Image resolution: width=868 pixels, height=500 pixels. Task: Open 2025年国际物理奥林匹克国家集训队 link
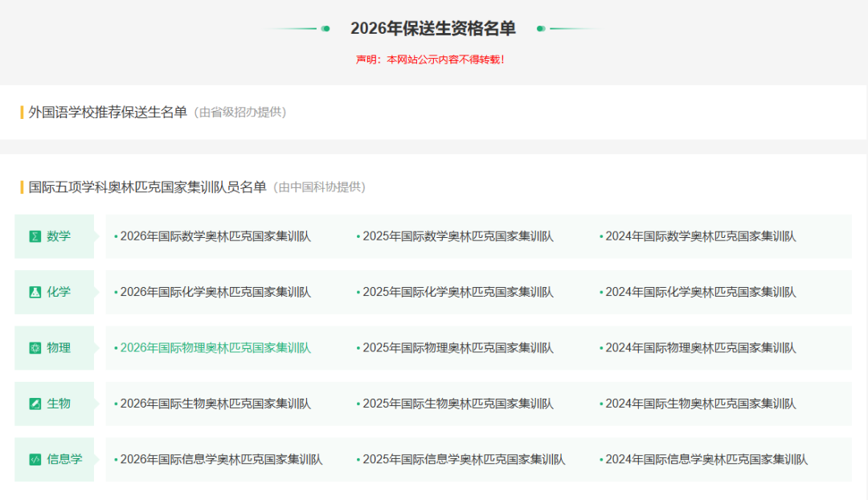(458, 348)
